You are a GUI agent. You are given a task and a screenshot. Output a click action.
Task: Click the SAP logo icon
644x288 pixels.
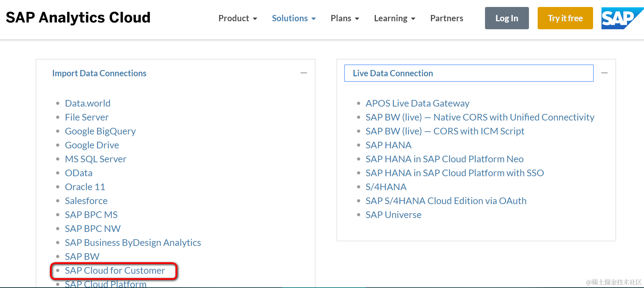[x=621, y=18]
